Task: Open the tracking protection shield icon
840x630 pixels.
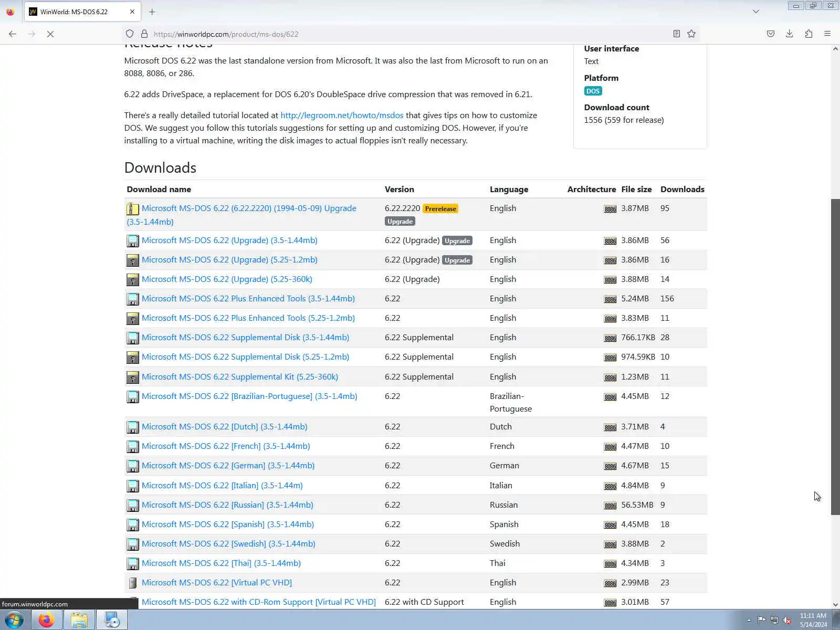Action: 130,34
